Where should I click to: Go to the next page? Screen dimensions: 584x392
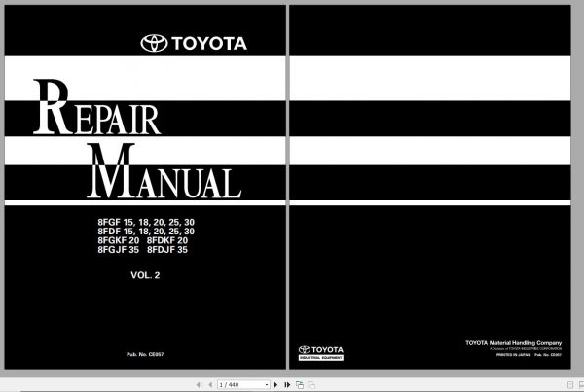[x=275, y=385]
